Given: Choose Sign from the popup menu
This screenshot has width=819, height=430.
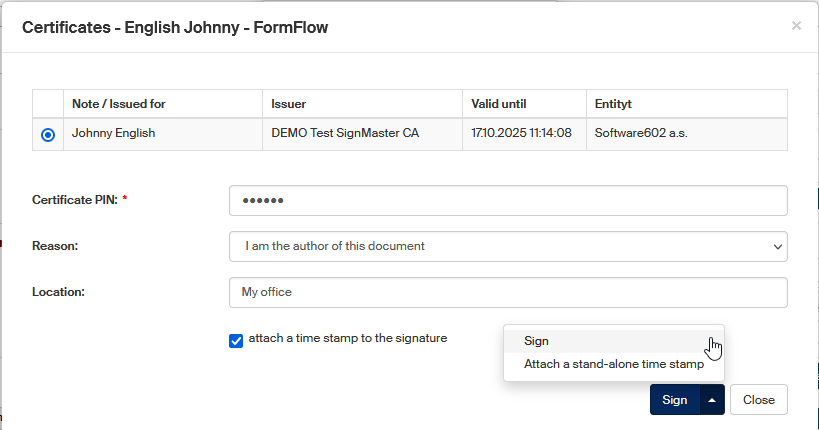Looking at the screenshot, I should [536, 341].
